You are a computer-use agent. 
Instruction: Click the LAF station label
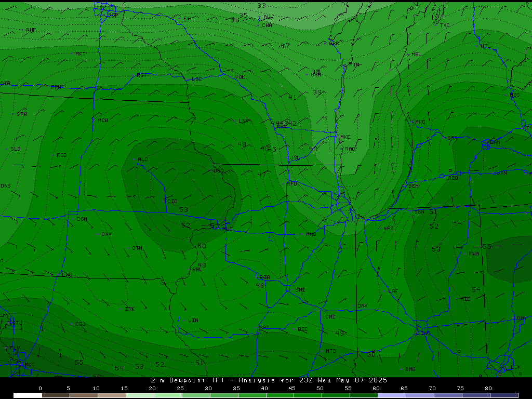(x=393, y=291)
